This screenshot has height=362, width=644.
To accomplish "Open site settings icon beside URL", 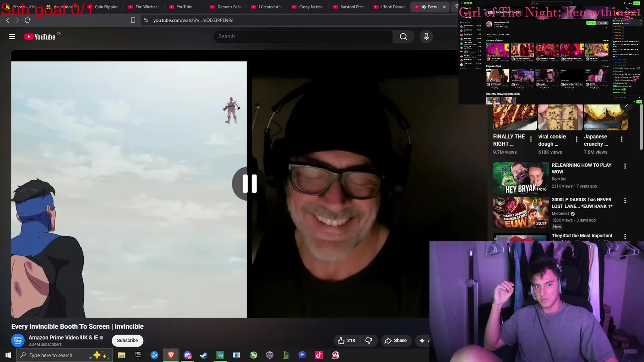I will (146, 20).
